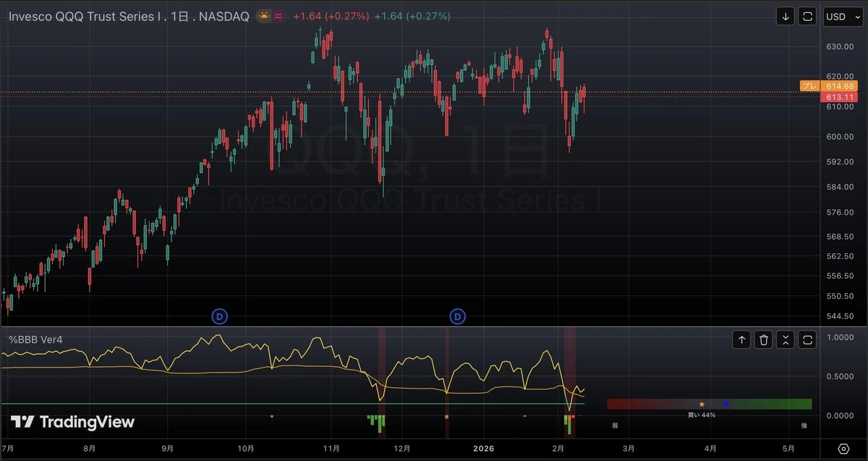
Task: Maximize the %BBB indicator pane
Action: tap(808, 339)
